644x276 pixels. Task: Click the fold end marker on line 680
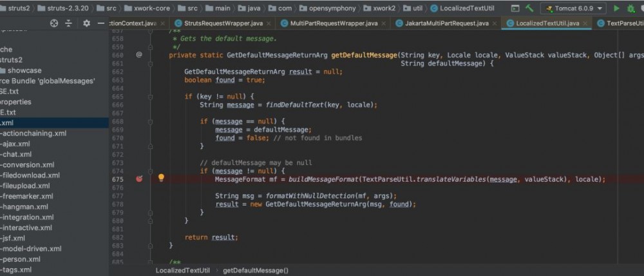(150, 221)
